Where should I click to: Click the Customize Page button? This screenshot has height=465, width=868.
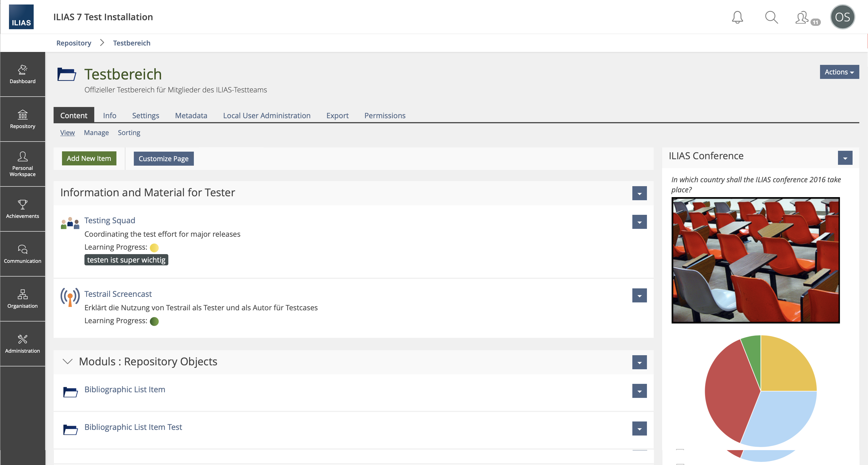point(164,158)
